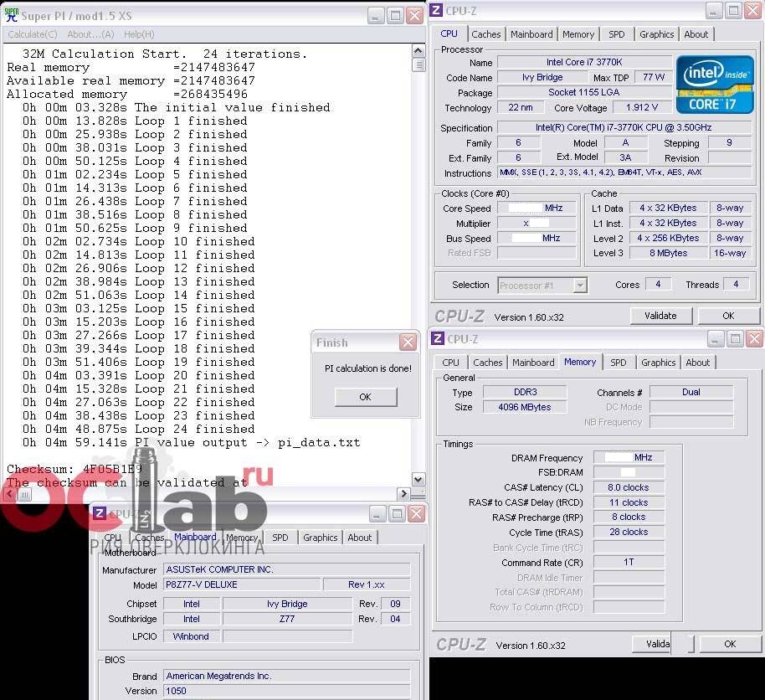Click the Level 3 cache value '8 MBytes'

[x=669, y=253]
